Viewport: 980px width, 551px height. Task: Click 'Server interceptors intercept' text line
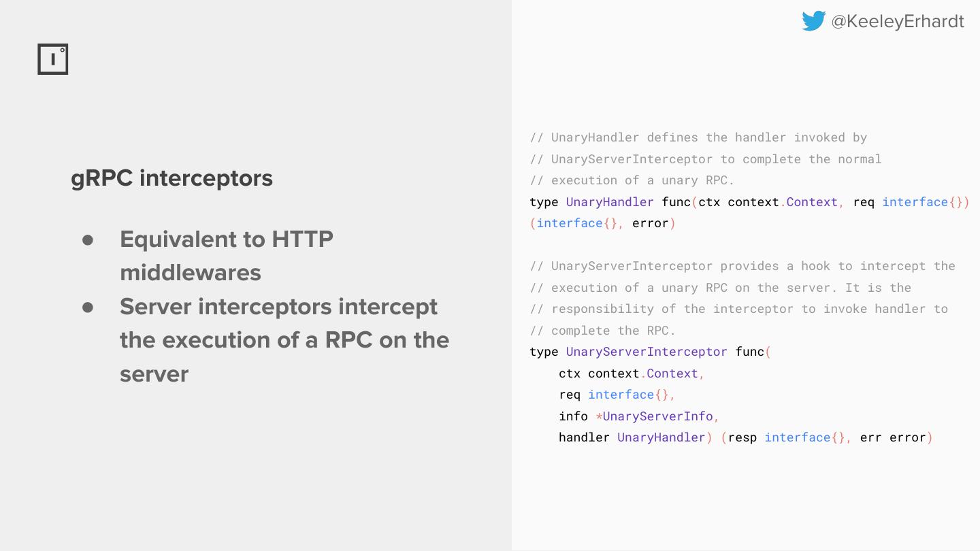[278, 307]
